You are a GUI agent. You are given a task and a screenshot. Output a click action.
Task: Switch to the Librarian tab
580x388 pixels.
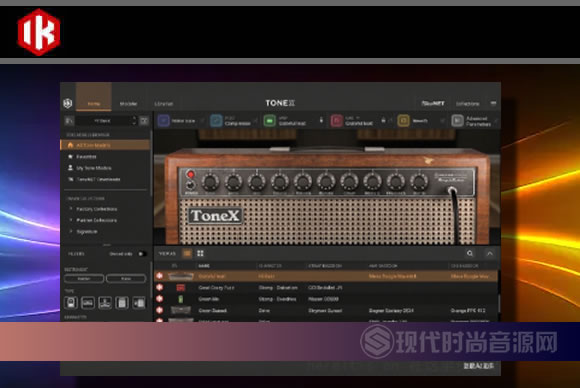click(x=163, y=104)
